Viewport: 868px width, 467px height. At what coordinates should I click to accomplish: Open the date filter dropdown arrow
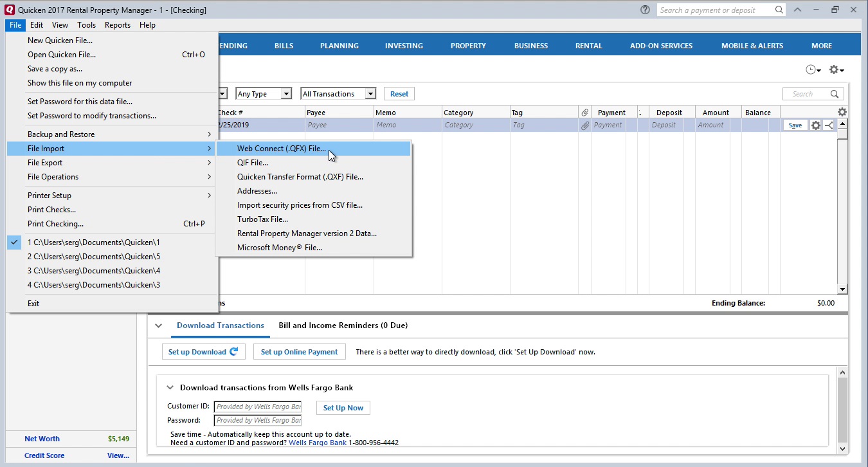pos(222,94)
